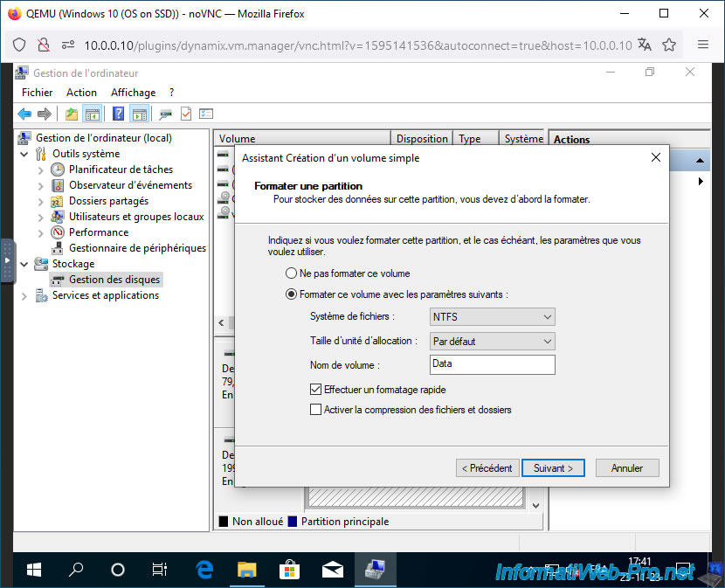The width and height of the screenshot is (725, 588).
Task: Expand the Services et applications node
Action: tap(24, 296)
